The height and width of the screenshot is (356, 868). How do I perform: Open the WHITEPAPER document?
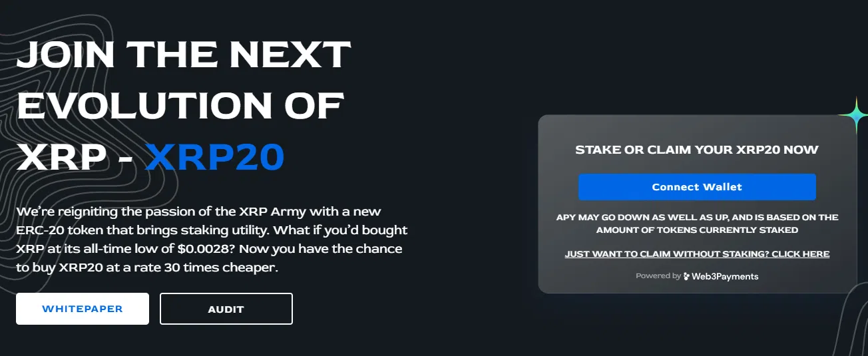(x=83, y=309)
